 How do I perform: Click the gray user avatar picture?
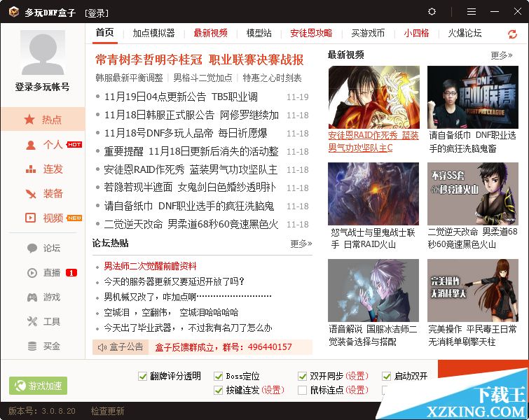[43, 52]
